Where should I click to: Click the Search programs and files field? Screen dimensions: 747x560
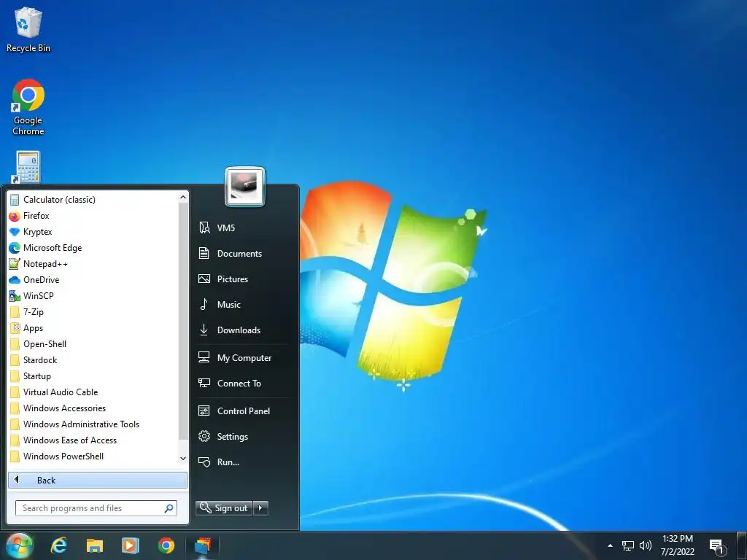point(96,508)
